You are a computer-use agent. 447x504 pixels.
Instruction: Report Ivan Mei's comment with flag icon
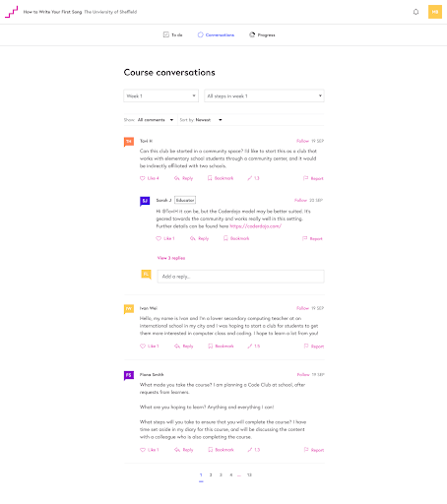click(314, 346)
